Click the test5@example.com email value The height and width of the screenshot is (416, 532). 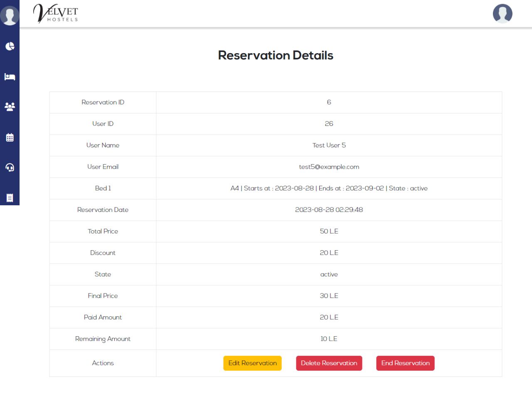(329, 167)
